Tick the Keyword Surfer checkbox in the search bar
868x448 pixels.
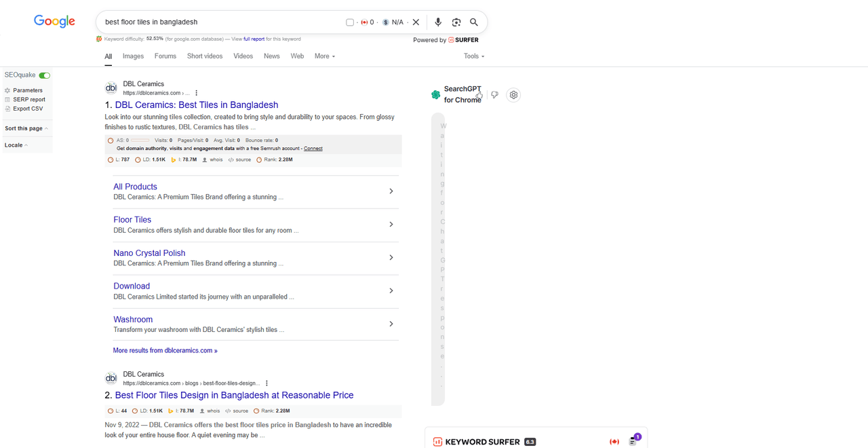click(350, 22)
